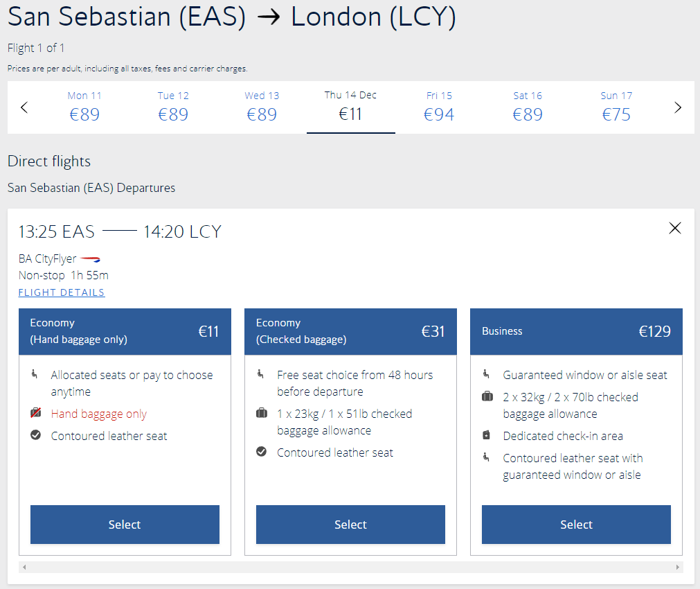Select the €11 hand baggage only fare

point(125,525)
